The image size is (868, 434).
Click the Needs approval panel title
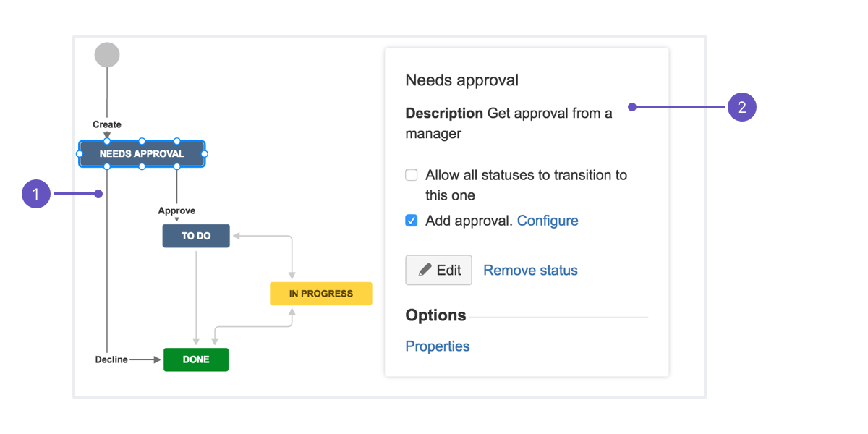[462, 80]
